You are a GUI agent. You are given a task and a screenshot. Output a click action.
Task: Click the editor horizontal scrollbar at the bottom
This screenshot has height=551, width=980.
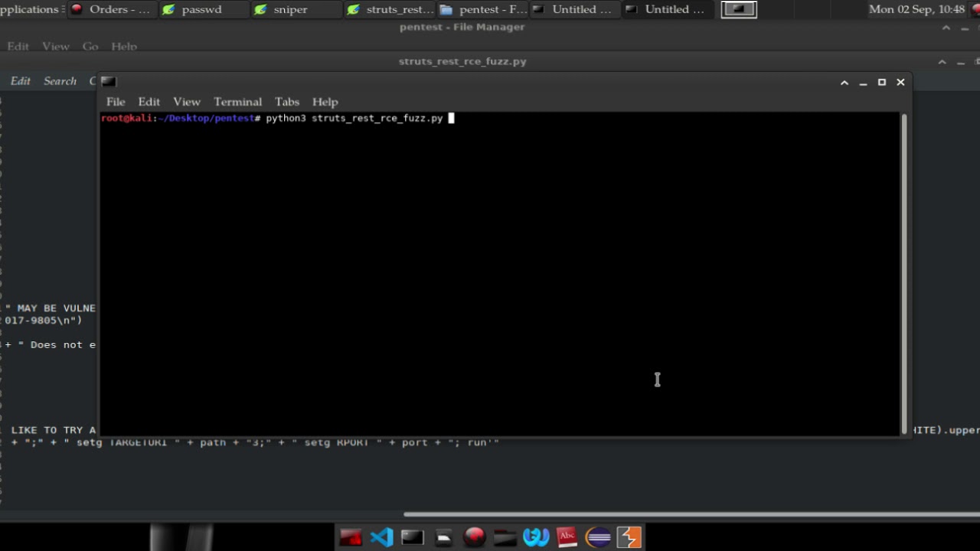tap(691, 515)
